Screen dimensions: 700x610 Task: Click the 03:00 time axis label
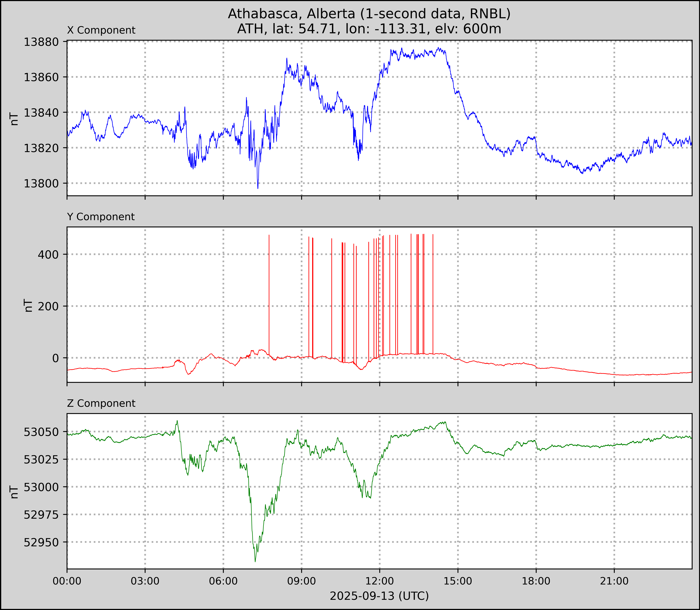pos(145,581)
